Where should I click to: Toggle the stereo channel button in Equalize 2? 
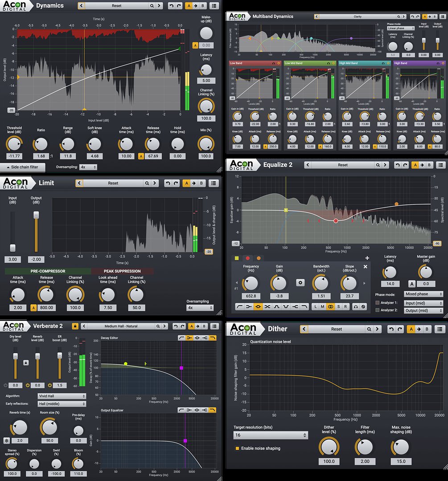click(330, 306)
